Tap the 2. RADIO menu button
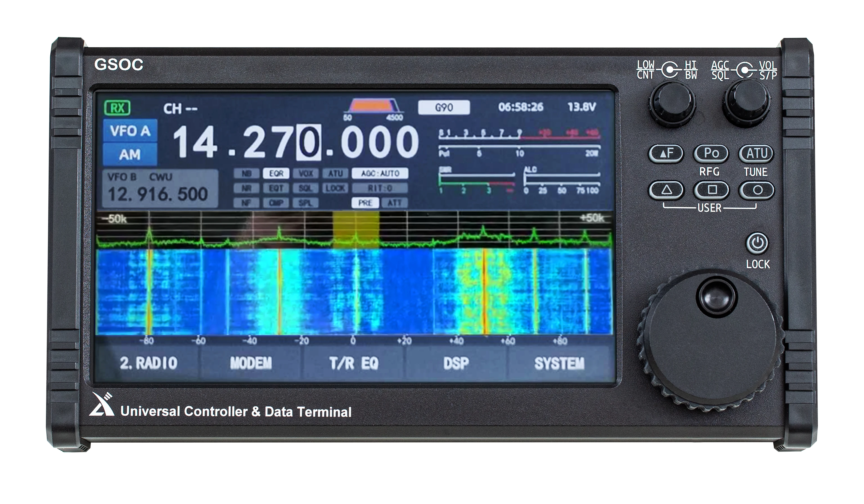 point(148,363)
